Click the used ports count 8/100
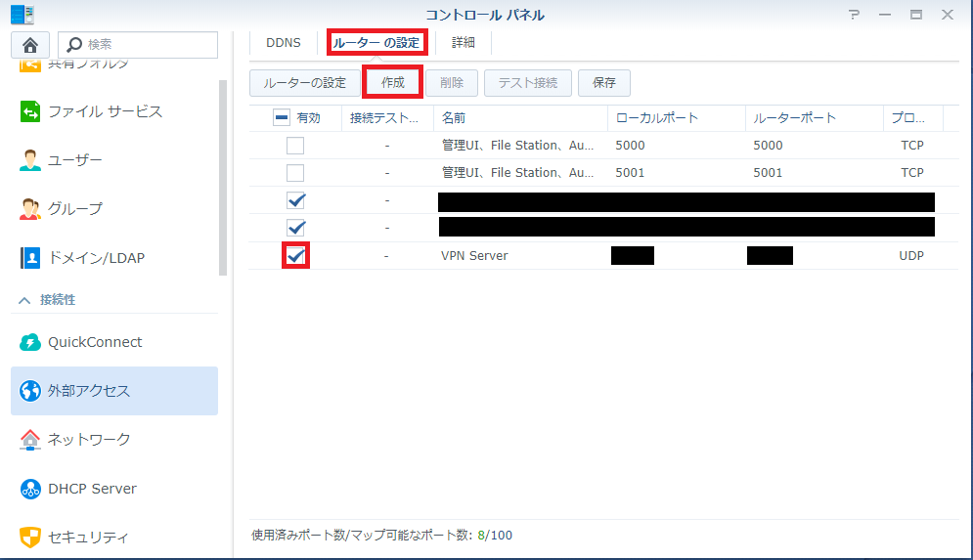 [495, 536]
